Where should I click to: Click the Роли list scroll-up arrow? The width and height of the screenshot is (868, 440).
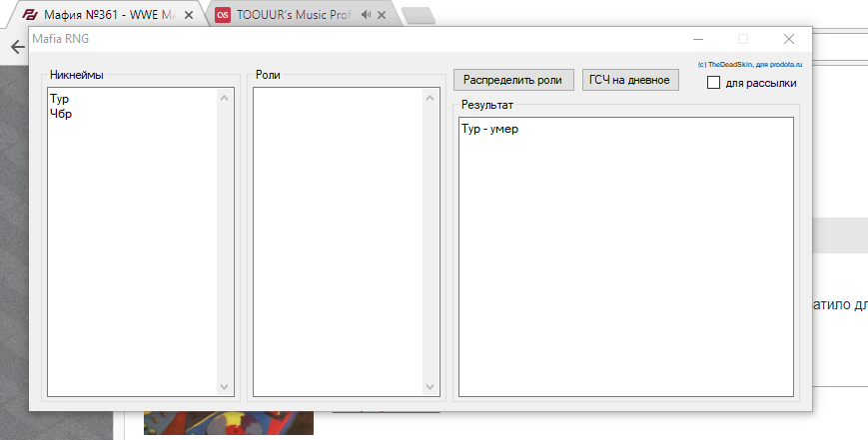[x=431, y=98]
